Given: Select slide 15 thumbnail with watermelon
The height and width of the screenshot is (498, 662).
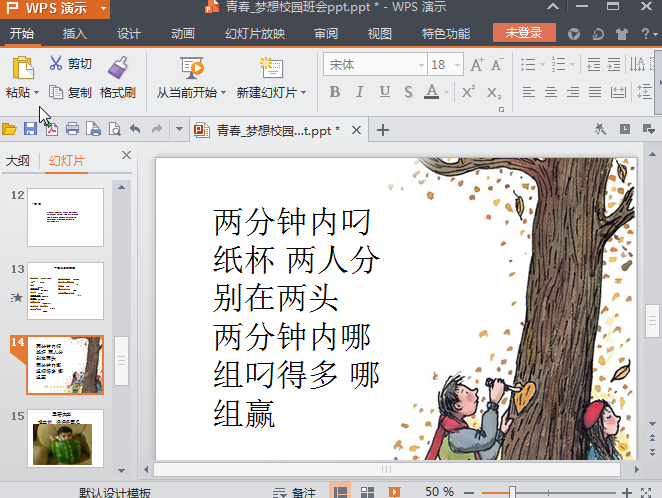Looking at the screenshot, I should click(65, 438).
